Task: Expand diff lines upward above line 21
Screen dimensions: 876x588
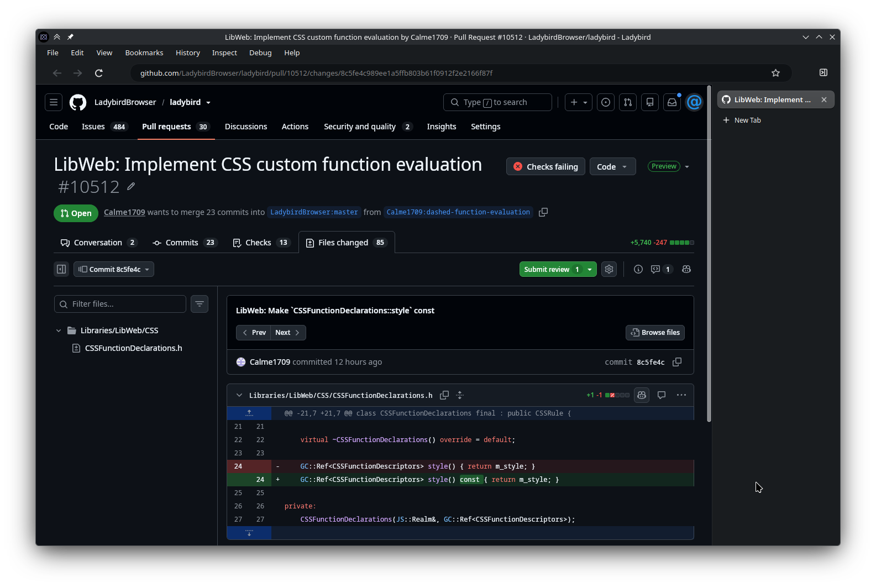Action: point(249,413)
